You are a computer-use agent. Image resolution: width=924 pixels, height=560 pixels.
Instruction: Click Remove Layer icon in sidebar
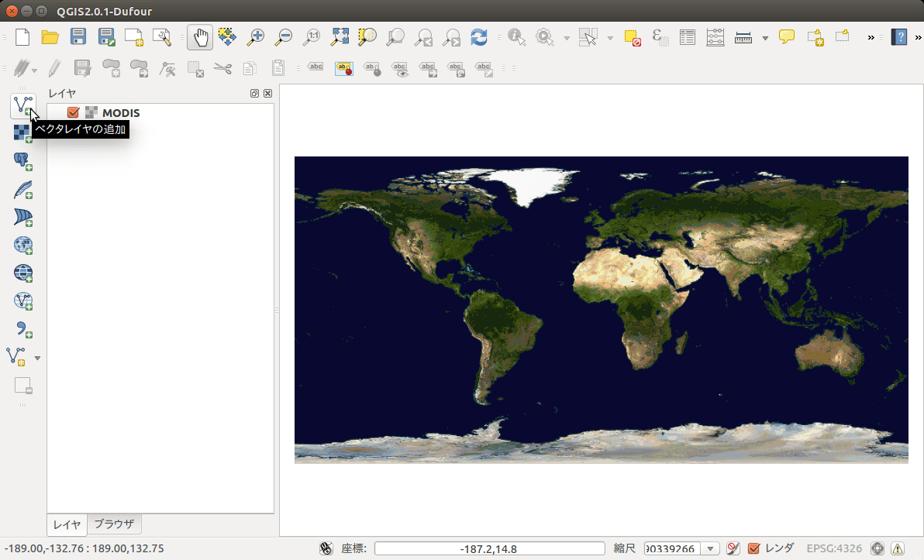point(23,385)
